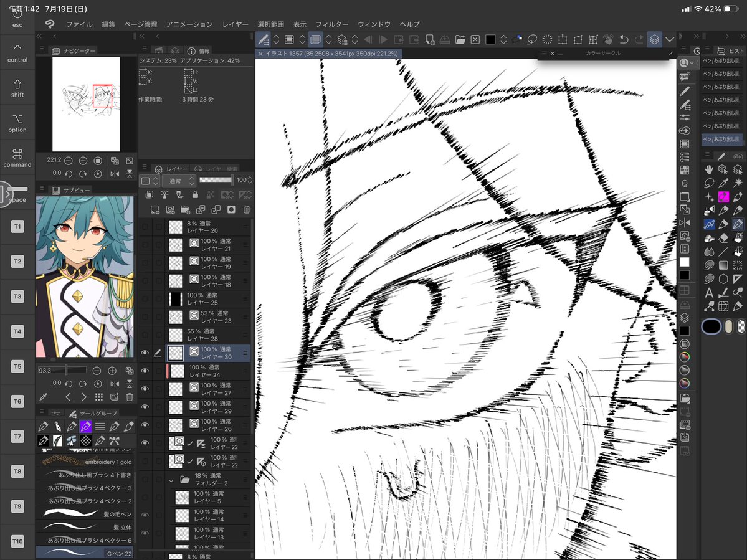Create a new vector layer
This screenshot has width=747, height=560.
coord(170,209)
